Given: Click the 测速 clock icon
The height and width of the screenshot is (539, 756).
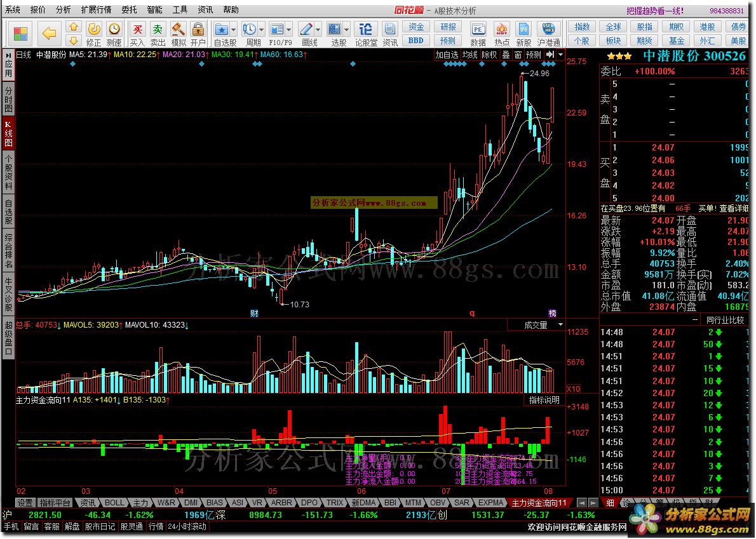Looking at the screenshot, I should [114, 29].
